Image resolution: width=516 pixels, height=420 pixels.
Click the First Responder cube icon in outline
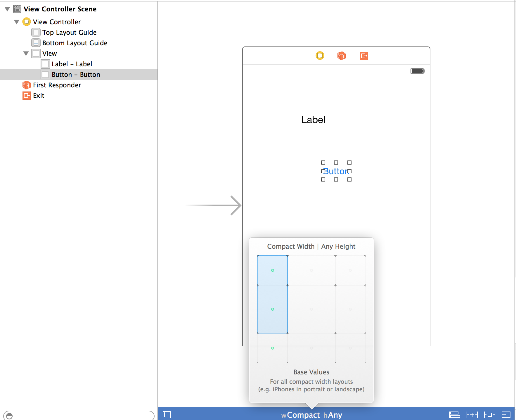tap(27, 85)
